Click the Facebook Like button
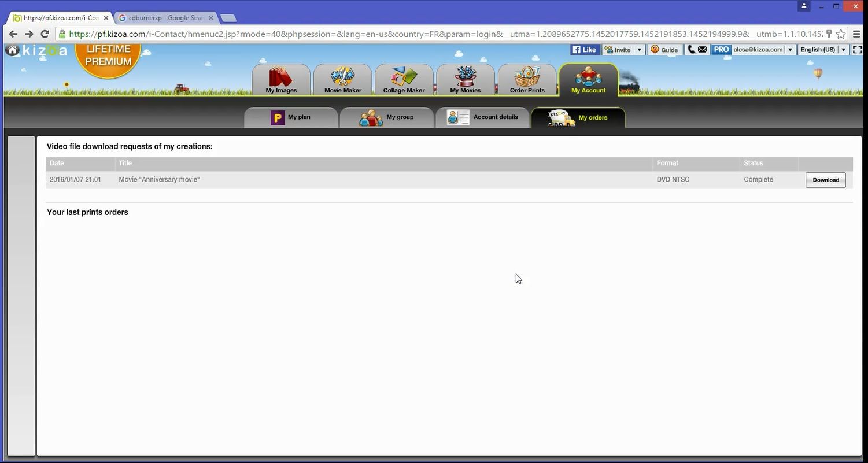The image size is (868, 463). point(585,50)
